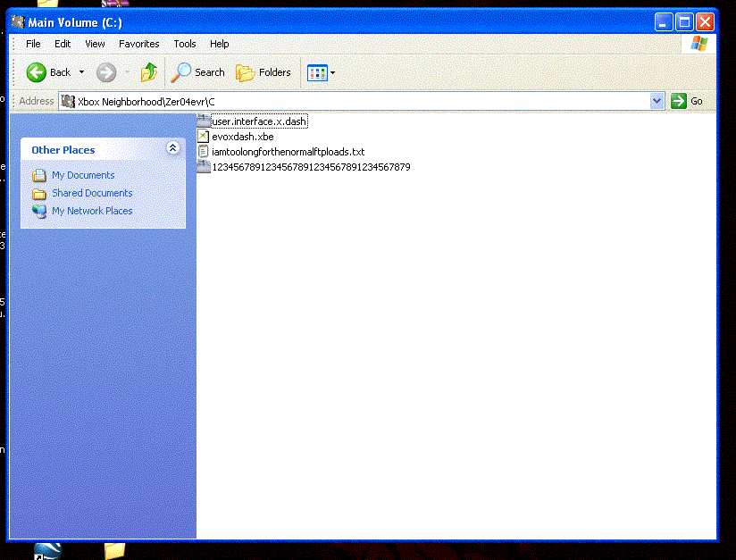Open My Documents link
This screenshot has width=736, height=560.
[x=83, y=175]
